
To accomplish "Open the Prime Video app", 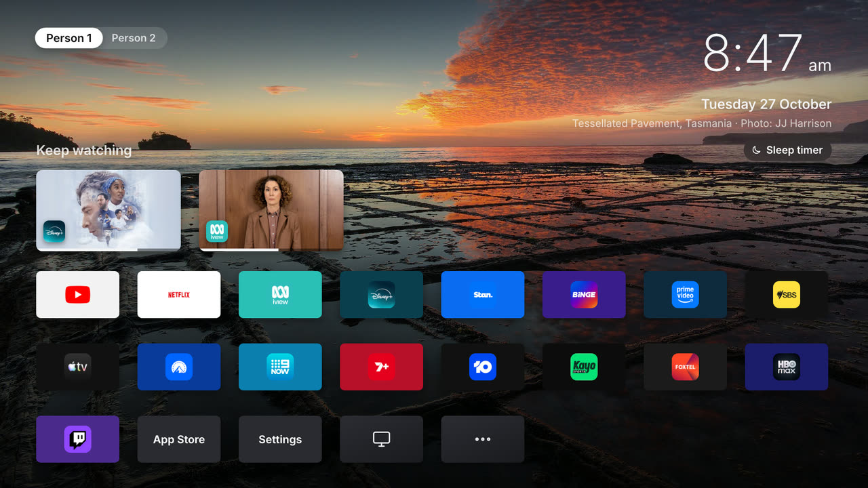I will [685, 295].
